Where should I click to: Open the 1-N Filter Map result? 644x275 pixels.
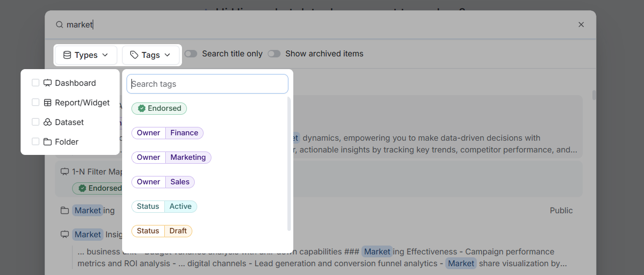319,179
